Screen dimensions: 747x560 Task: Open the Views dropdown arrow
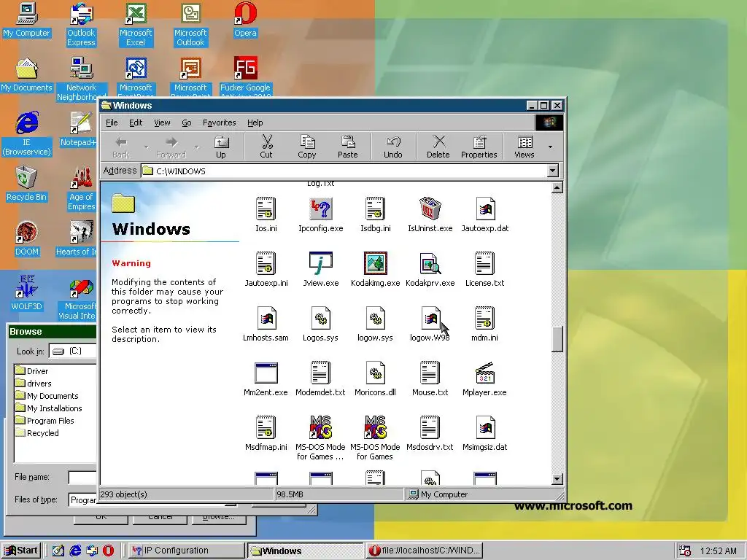click(x=550, y=147)
